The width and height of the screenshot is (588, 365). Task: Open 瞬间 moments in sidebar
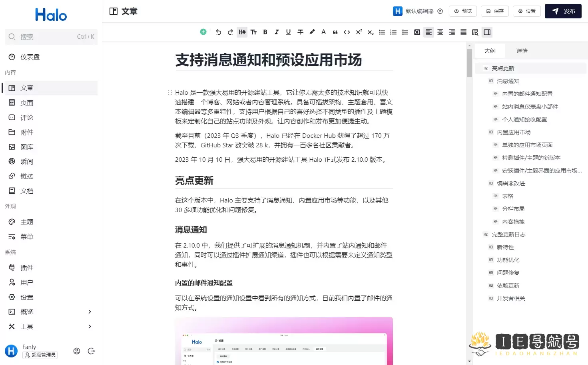(50, 161)
